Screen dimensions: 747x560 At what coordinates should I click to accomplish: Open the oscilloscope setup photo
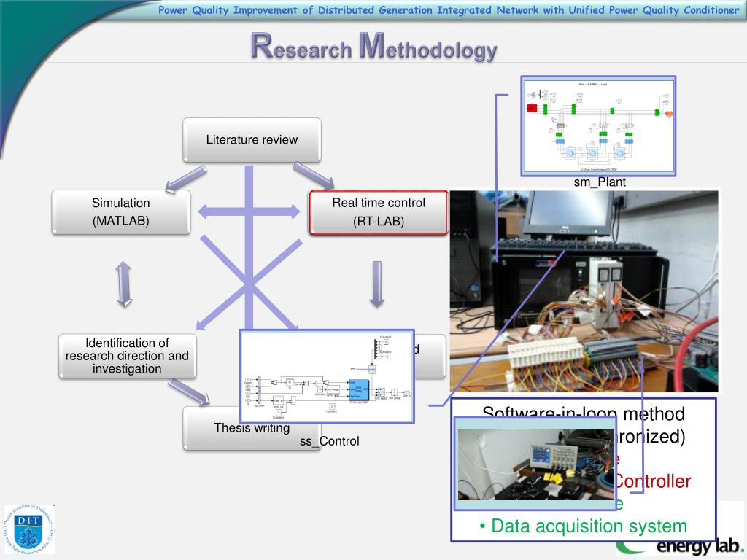[535, 464]
